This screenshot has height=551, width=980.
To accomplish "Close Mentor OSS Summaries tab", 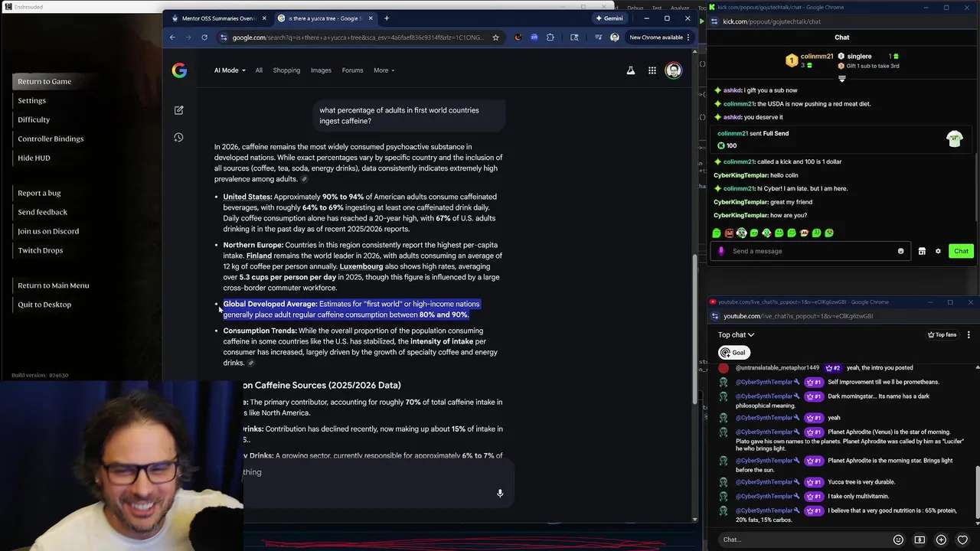I will (265, 18).
